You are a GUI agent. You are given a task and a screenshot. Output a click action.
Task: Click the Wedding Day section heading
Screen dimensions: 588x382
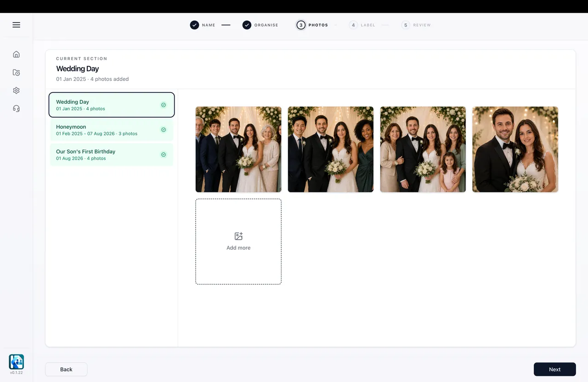78,68
